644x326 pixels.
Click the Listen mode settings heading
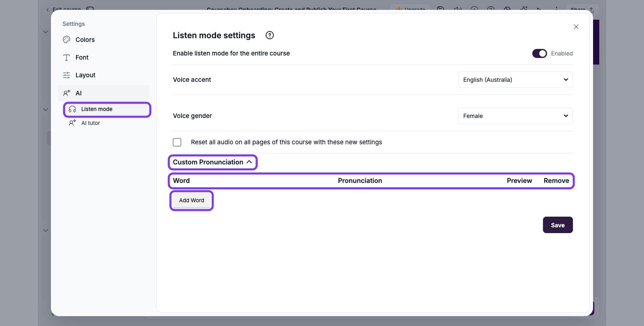tap(214, 35)
